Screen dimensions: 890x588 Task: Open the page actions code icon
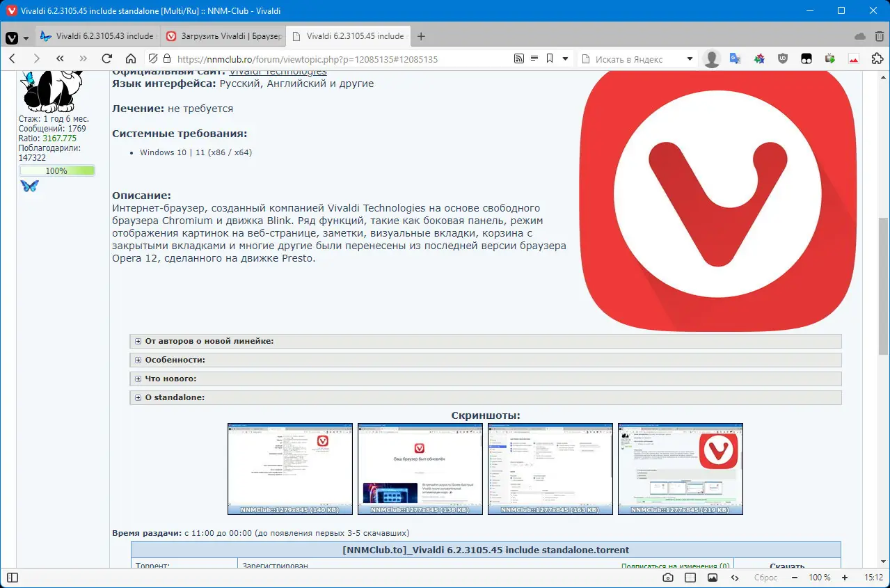point(734,578)
